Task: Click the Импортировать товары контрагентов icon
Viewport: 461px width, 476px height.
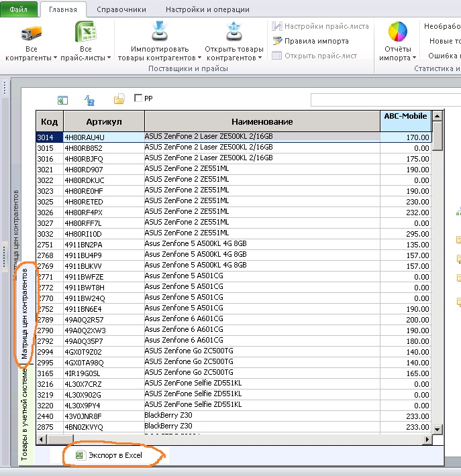Action: [x=160, y=32]
